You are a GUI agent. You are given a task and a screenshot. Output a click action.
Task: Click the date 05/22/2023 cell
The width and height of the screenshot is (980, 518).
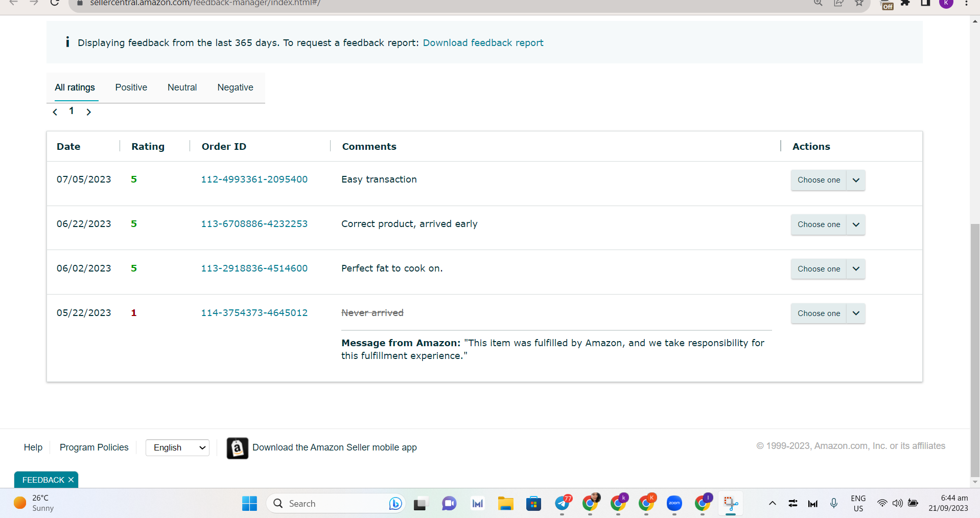pyautogui.click(x=84, y=313)
